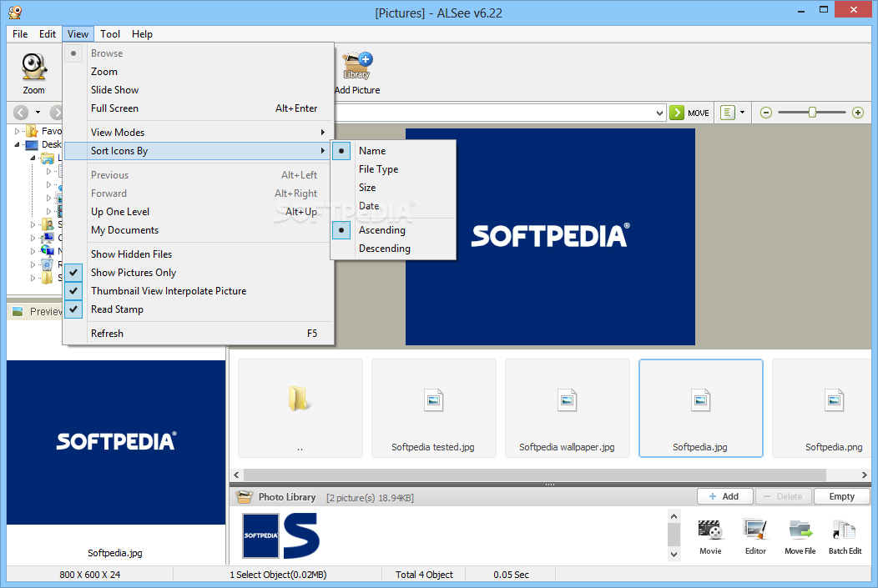Collapse the Desktop tree node
The height and width of the screenshot is (588, 878).
pos(17,144)
